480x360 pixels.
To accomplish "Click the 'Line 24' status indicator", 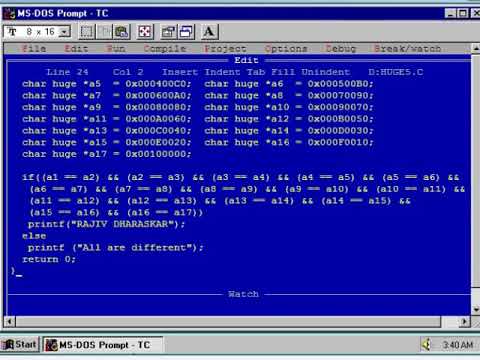I will (x=67, y=72).
